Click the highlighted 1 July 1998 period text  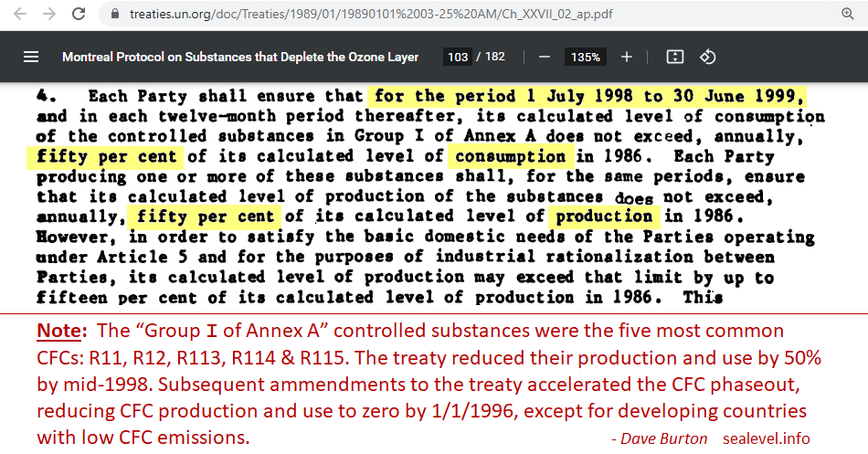[x=587, y=96]
